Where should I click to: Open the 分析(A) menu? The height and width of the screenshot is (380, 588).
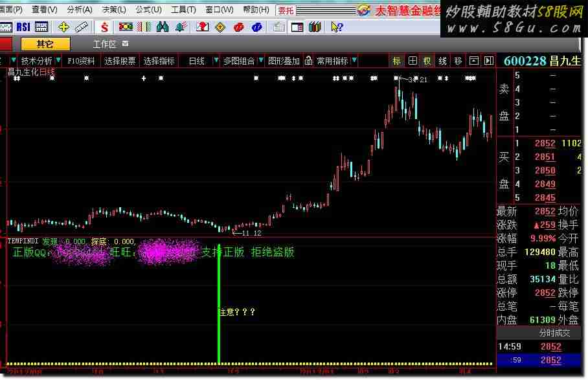79,9
